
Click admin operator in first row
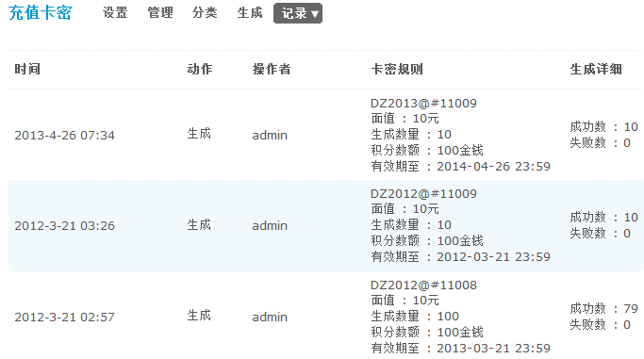(270, 135)
